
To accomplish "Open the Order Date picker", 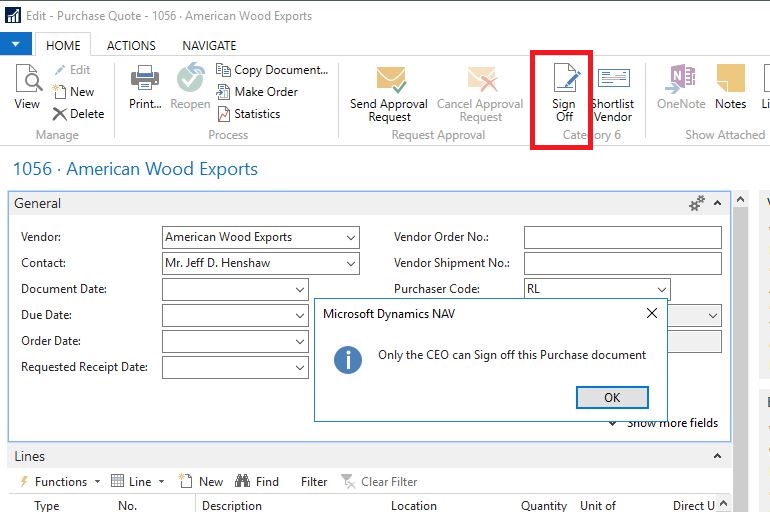I will [300, 342].
